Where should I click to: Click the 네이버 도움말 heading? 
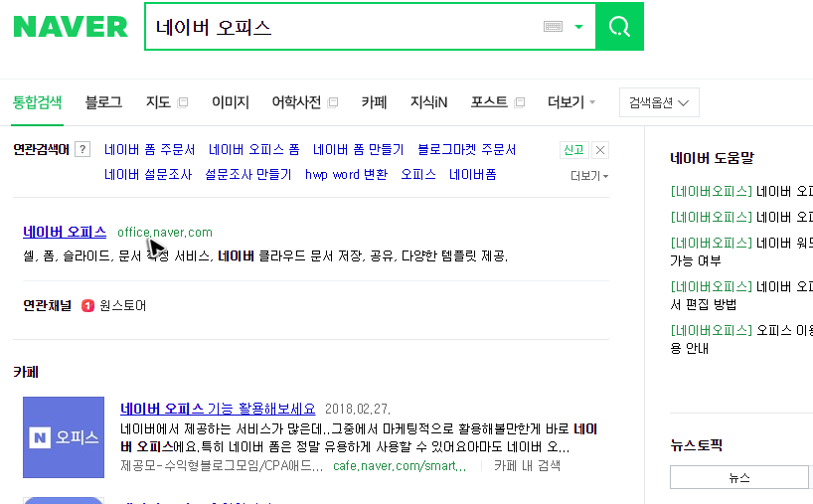pyautogui.click(x=712, y=158)
